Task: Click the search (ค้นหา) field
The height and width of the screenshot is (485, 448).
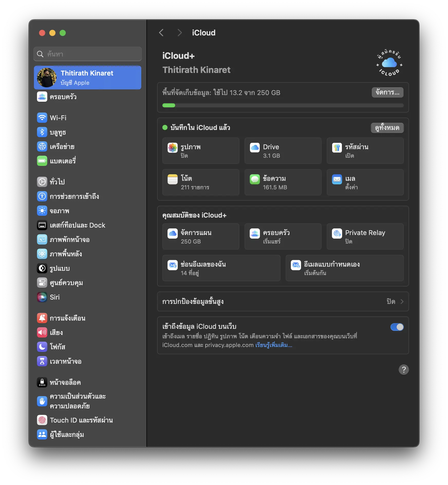Action: (x=88, y=54)
